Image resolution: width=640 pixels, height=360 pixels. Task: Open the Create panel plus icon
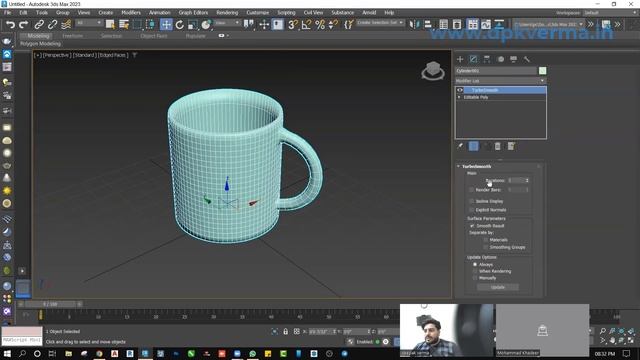coord(460,60)
